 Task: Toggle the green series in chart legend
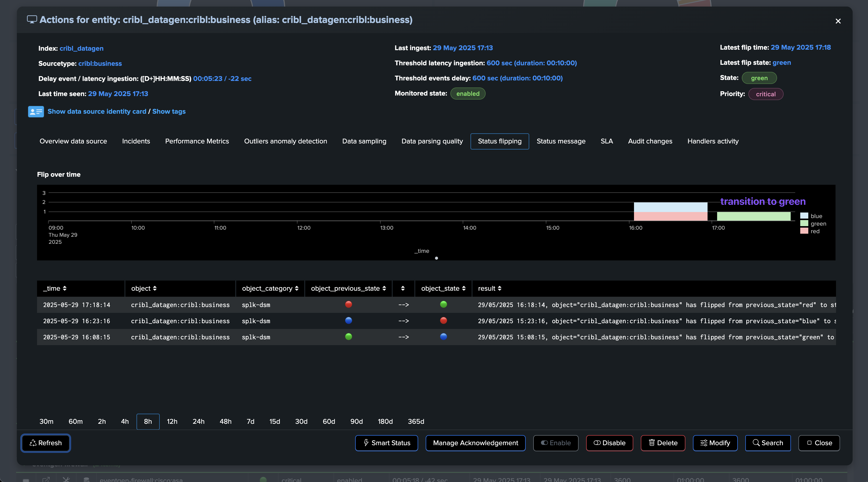[x=818, y=224]
